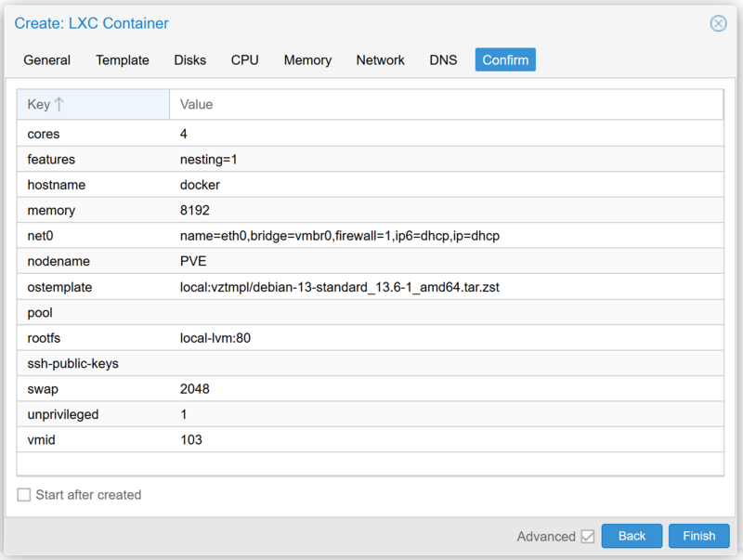Switch to the Network tab
Viewport: 743px width, 560px height.
pos(380,60)
